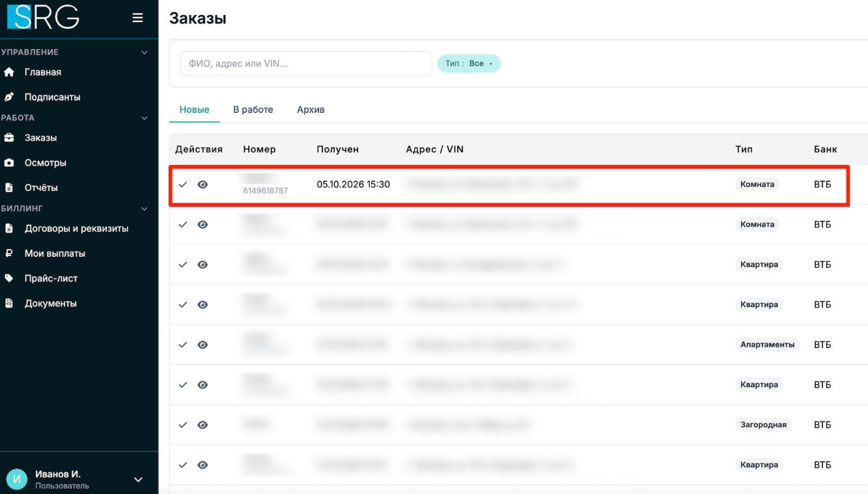Screen dimensions: 868x494
Task: Switch to the Новые tab
Action: coord(195,109)
